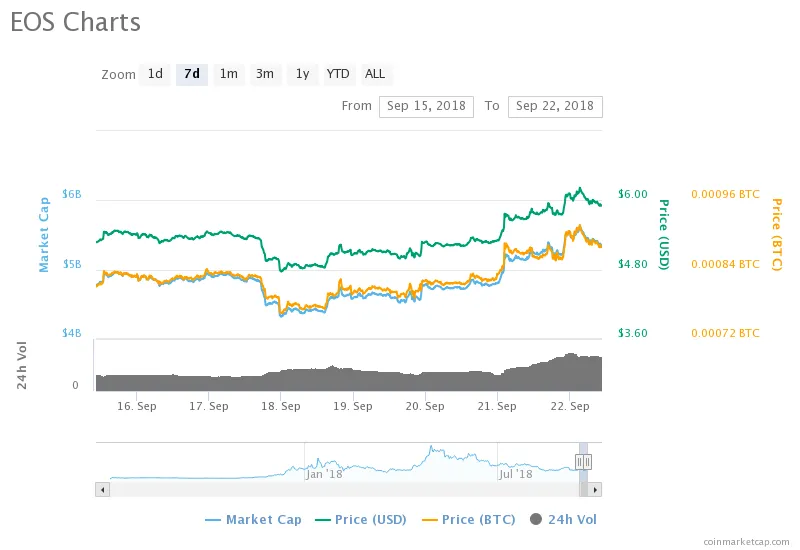Click the left navigator range handle
The image size is (800, 550).
[579, 462]
